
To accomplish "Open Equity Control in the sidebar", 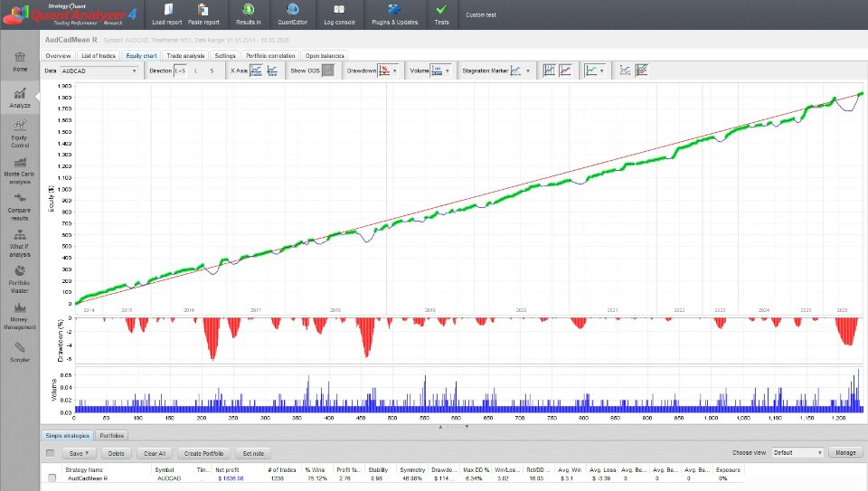I will (20, 134).
